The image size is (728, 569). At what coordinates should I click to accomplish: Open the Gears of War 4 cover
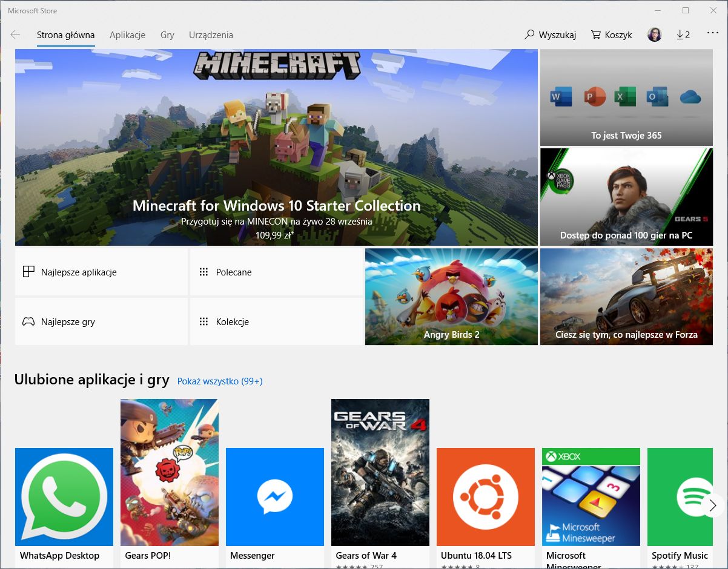(x=380, y=472)
